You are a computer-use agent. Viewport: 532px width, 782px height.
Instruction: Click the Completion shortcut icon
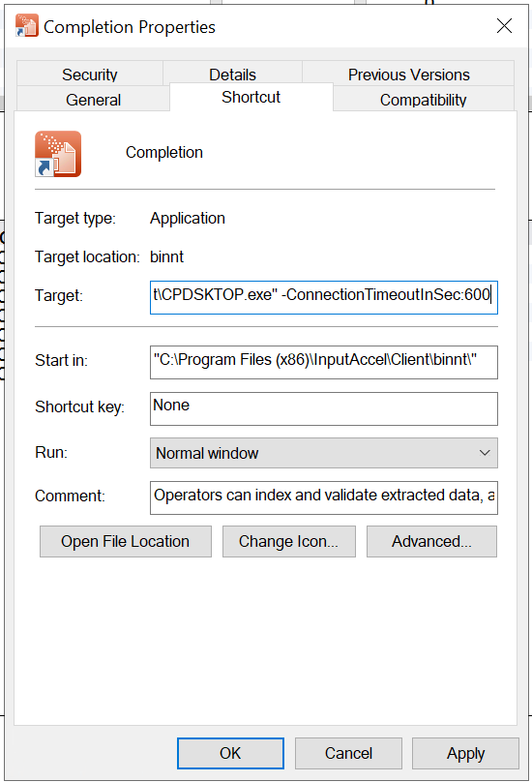58,154
